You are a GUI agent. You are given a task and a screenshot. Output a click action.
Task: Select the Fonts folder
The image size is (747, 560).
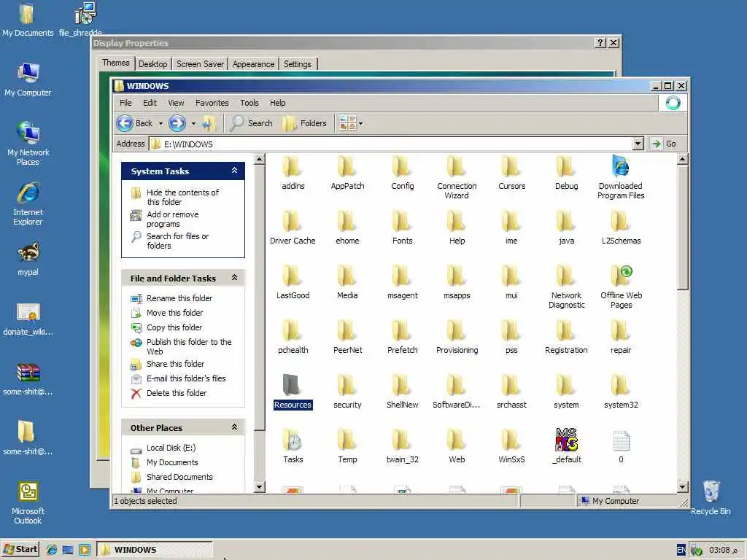click(402, 227)
